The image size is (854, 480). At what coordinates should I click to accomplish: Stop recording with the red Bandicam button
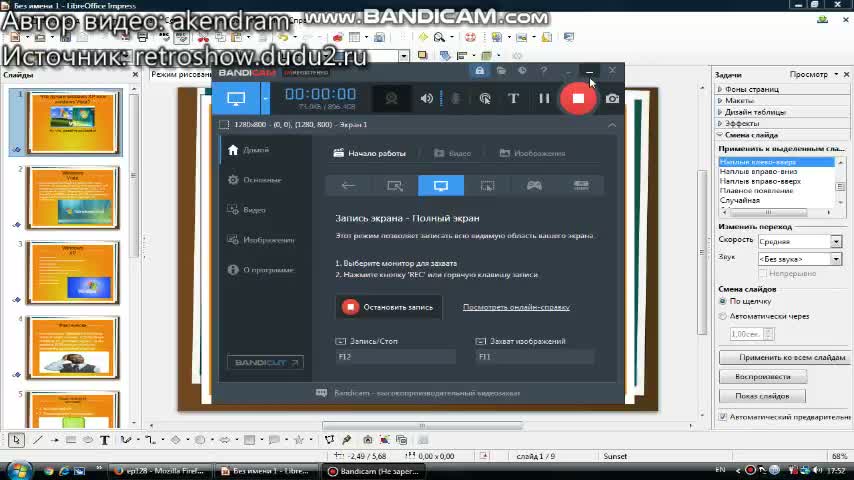pos(578,99)
